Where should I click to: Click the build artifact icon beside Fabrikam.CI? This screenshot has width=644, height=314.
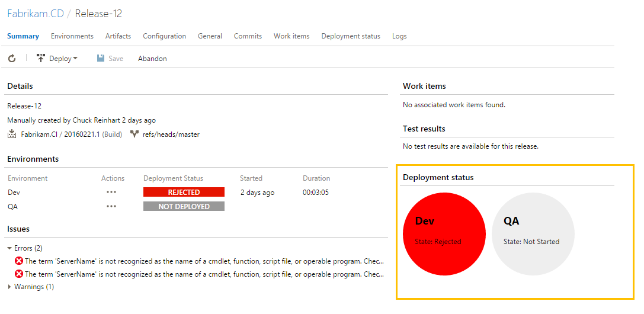click(12, 134)
